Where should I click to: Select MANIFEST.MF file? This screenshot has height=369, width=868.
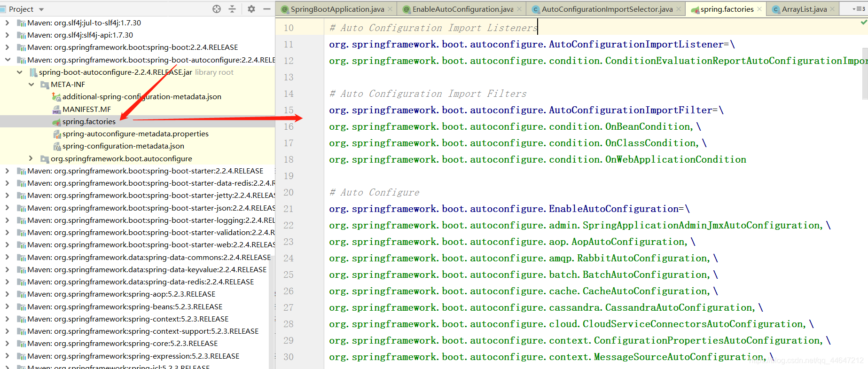pyautogui.click(x=86, y=109)
